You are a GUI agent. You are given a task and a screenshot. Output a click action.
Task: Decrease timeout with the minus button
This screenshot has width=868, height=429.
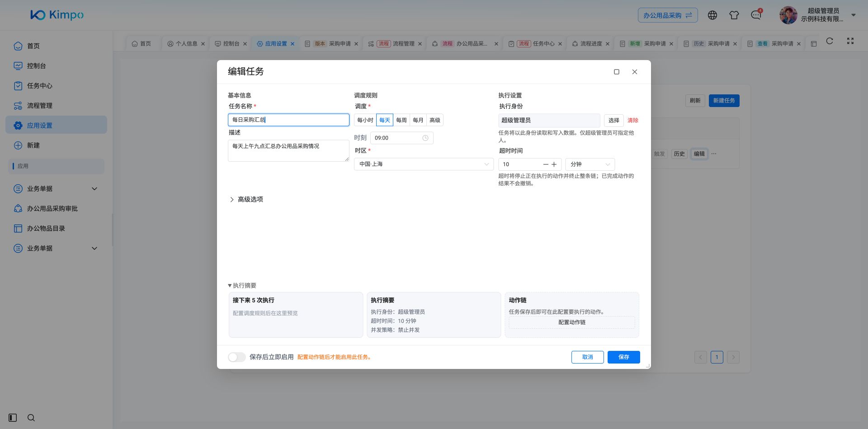[x=546, y=164]
